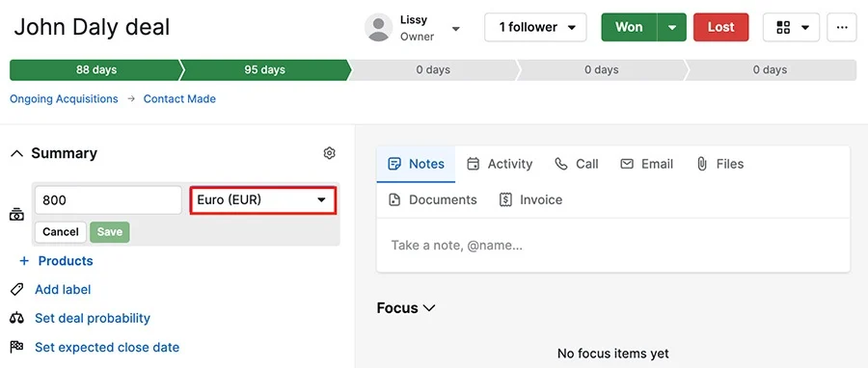Click the deal value field showing 800
Viewport: 868px width, 368px height.
(108, 200)
